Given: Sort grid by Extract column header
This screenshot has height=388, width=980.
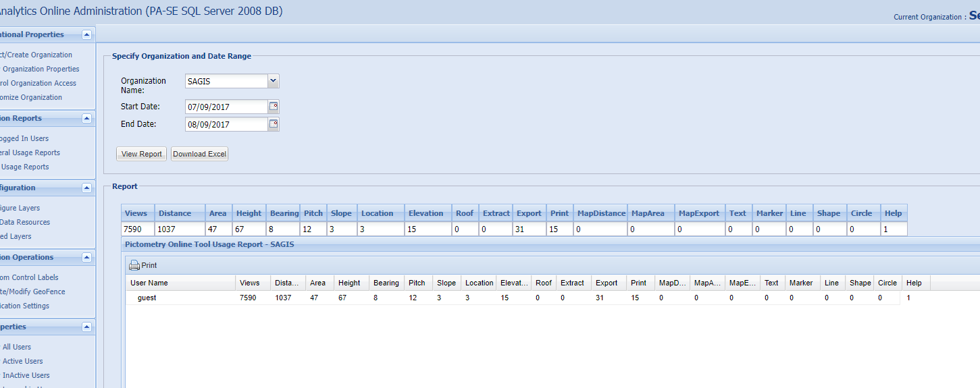Looking at the screenshot, I should 574,283.
